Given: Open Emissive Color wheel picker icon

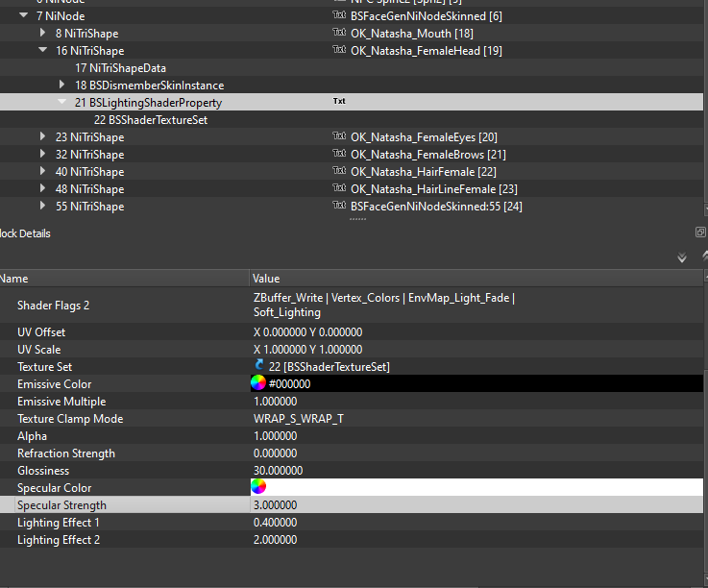Looking at the screenshot, I should (x=258, y=383).
